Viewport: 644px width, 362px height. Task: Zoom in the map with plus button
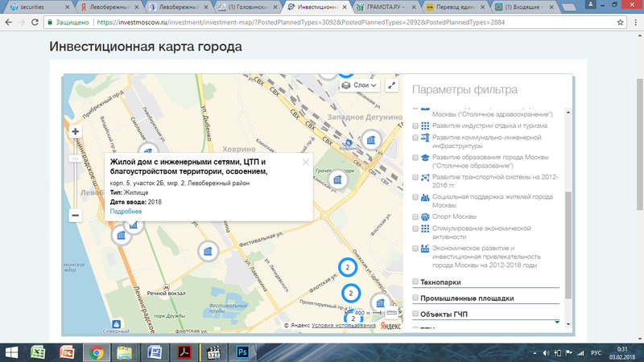click(75, 131)
